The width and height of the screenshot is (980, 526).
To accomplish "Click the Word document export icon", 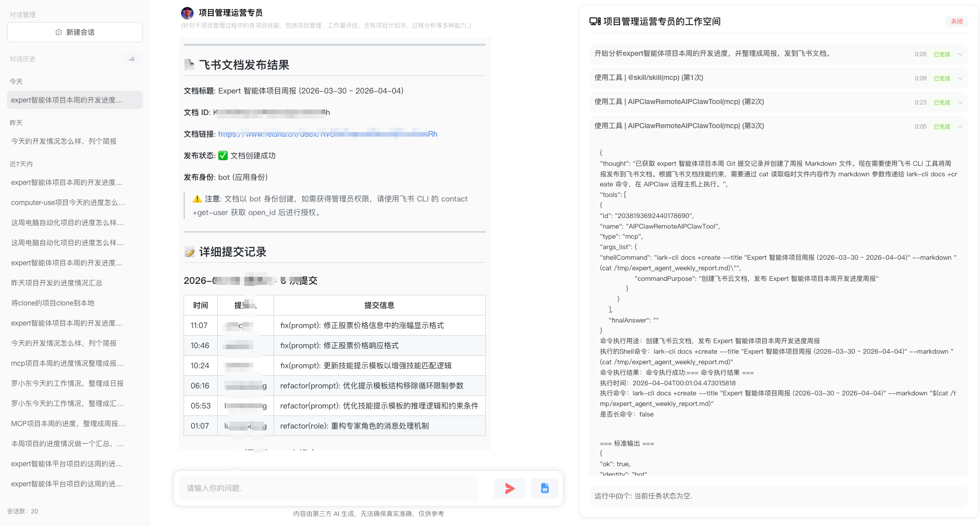I will (x=545, y=488).
